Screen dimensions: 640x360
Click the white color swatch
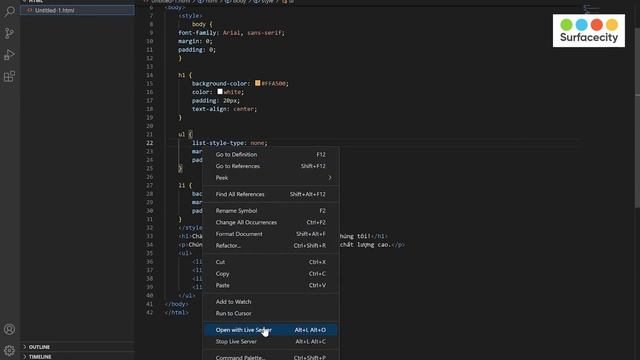[x=220, y=91]
